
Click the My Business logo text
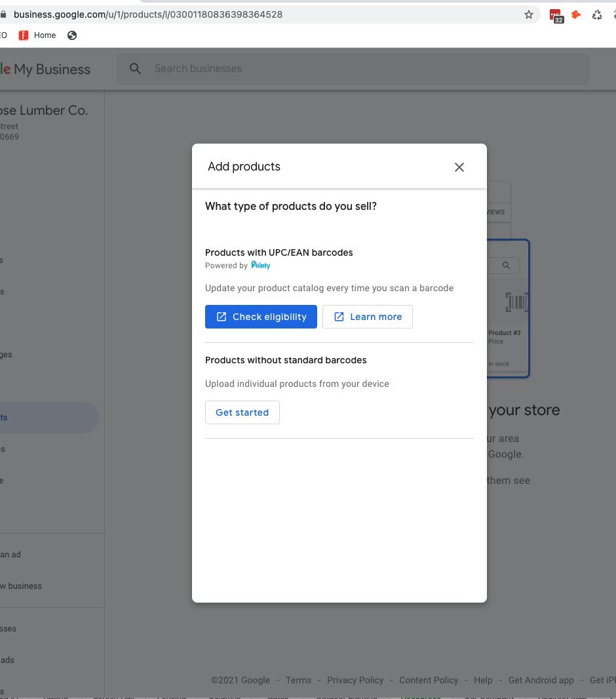pyautogui.click(x=52, y=70)
